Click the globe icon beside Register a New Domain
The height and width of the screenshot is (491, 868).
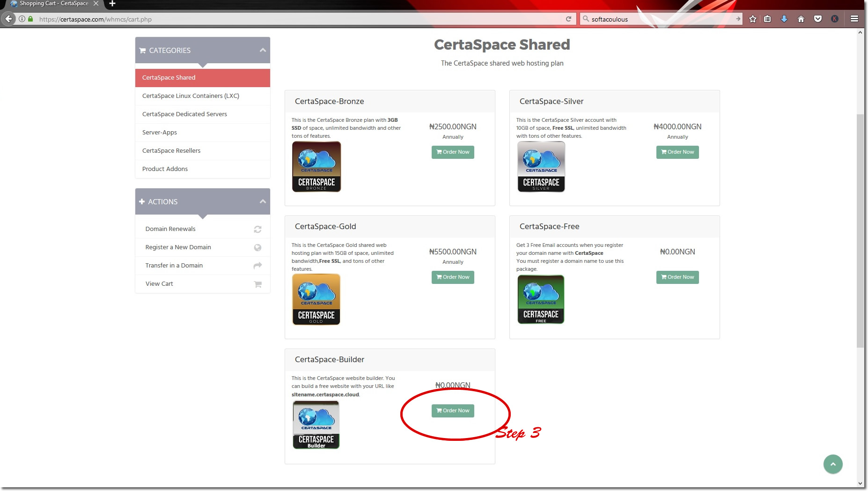(x=257, y=247)
